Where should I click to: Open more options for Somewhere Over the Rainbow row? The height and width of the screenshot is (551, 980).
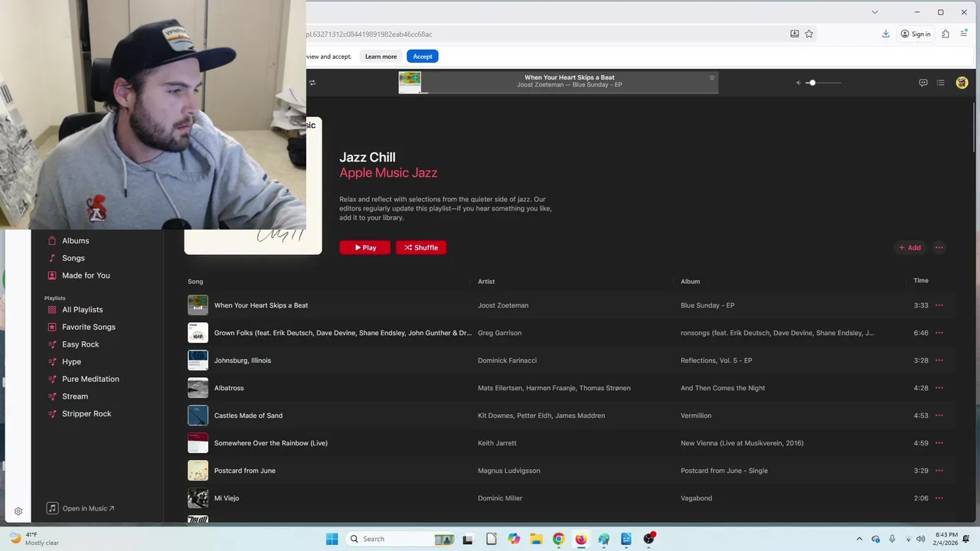[x=939, y=443]
